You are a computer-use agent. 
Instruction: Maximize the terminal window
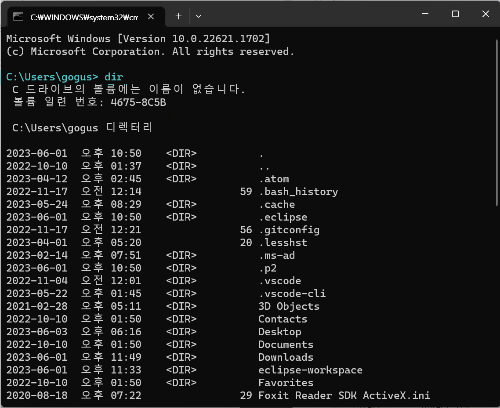(455, 14)
